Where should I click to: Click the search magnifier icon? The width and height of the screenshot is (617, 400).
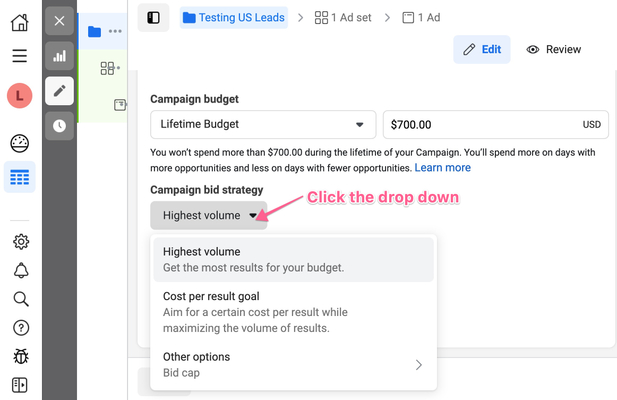[19, 299]
